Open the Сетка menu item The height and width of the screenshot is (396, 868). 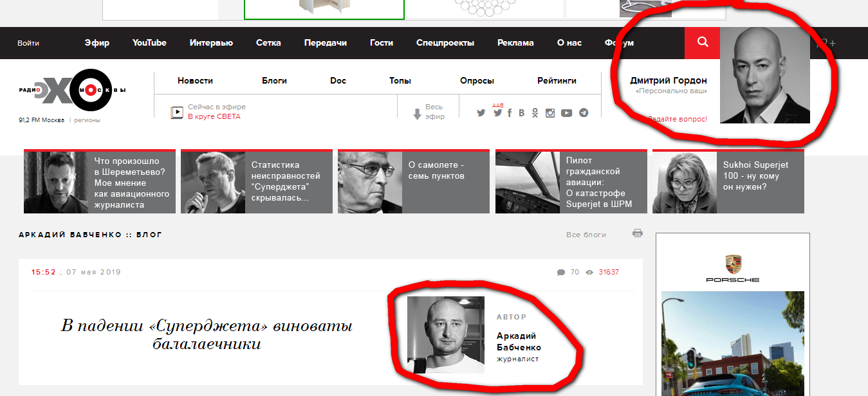[x=268, y=43]
